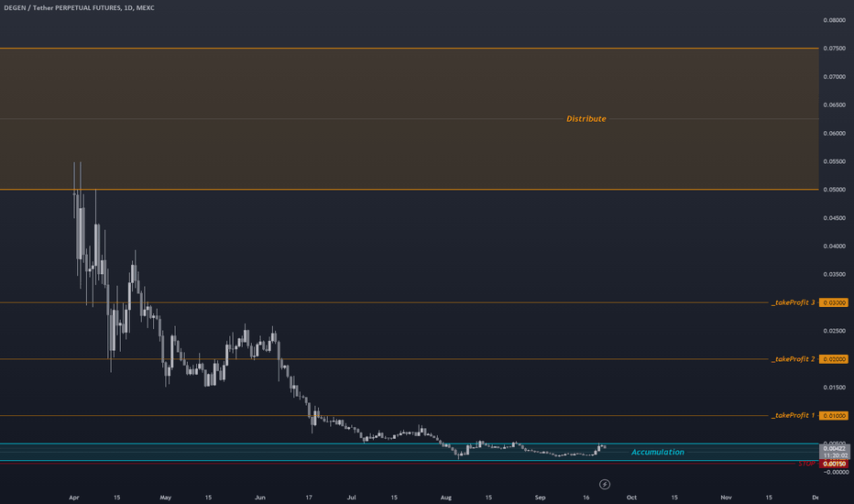Click the 0.05000 price axis label
The height and width of the screenshot is (504, 854).
(x=834, y=190)
